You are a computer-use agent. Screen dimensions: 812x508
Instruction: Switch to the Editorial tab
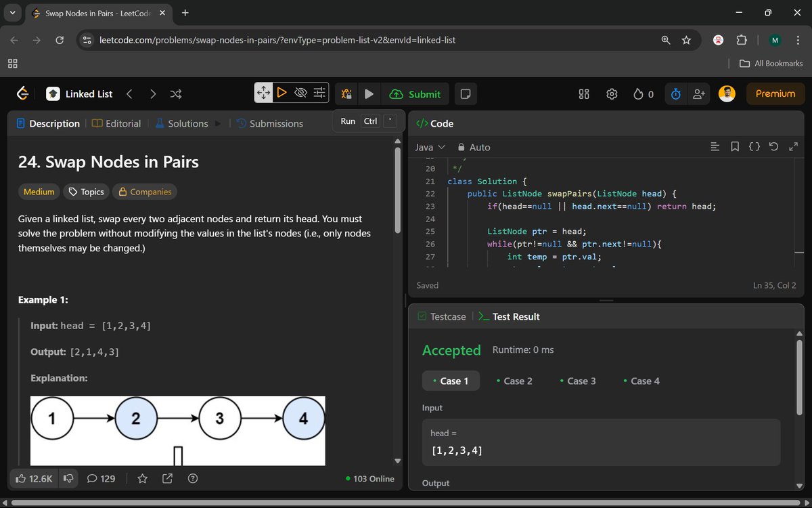click(116, 123)
